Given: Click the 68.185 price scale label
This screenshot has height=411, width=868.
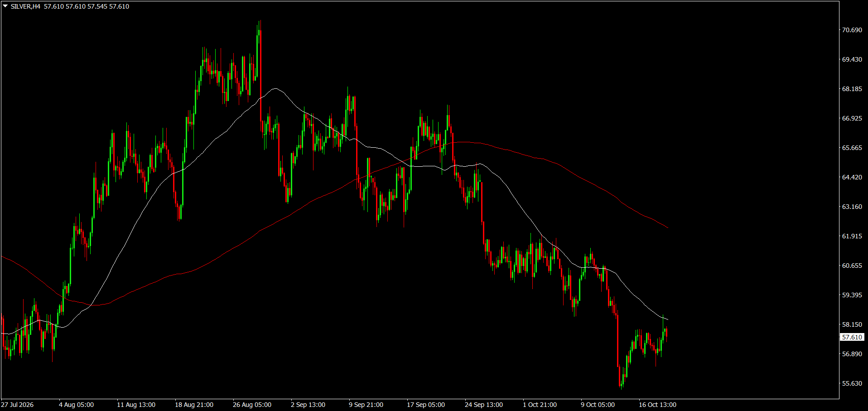Looking at the screenshot, I should coord(852,89).
